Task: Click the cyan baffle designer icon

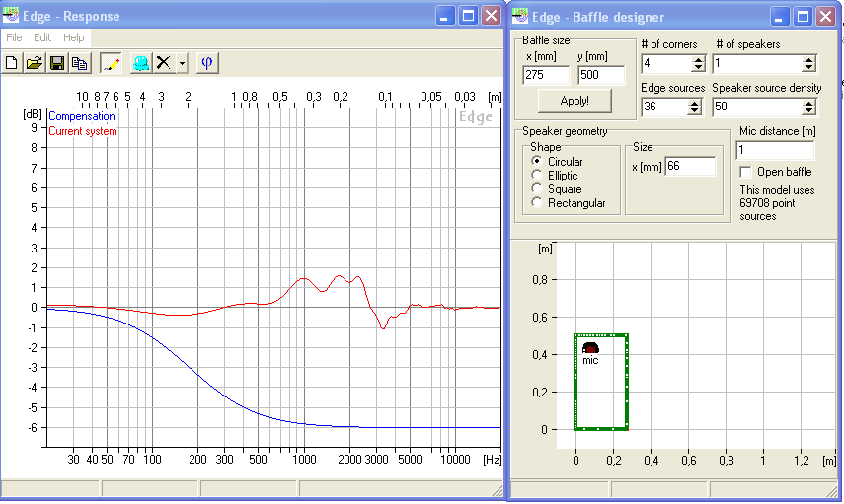Action: click(x=140, y=63)
